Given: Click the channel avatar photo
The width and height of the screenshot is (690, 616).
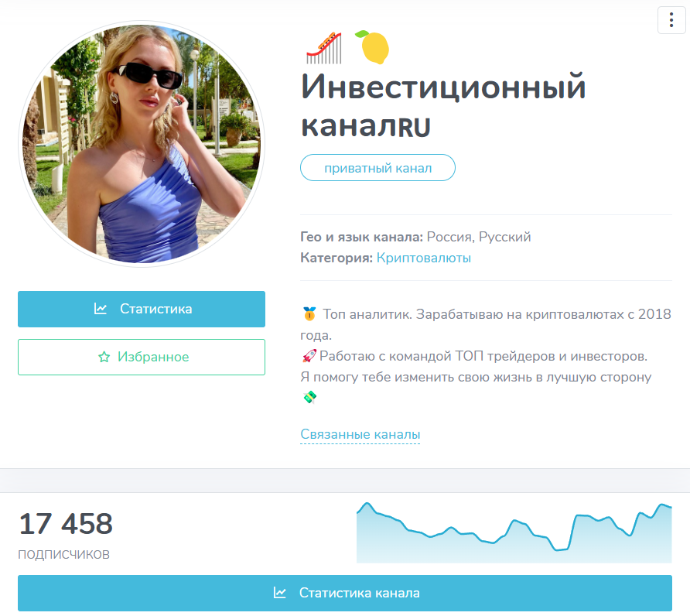Looking at the screenshot, I should 142,144.
